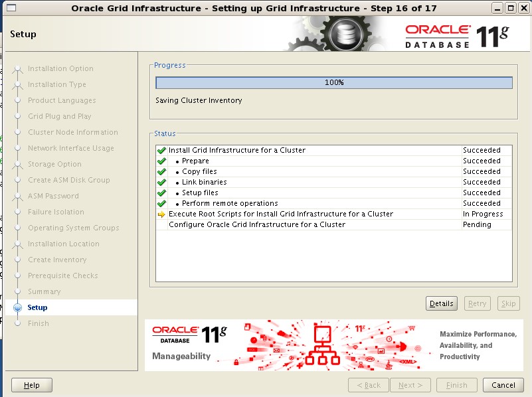The width and height of the screenshot is (532, 397).
Task: Click checkmark beside Perform remote operations
Action: tap(161, 204)
